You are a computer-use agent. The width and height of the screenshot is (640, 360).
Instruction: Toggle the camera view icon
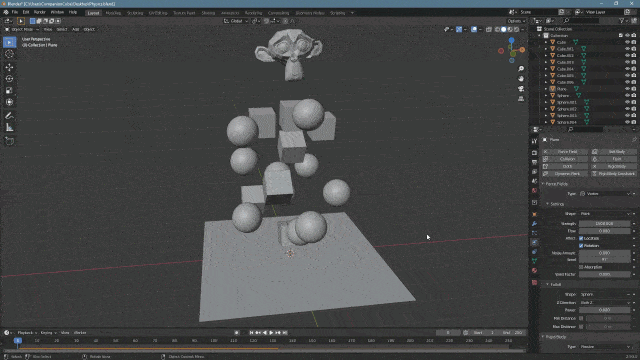point(521,89)
